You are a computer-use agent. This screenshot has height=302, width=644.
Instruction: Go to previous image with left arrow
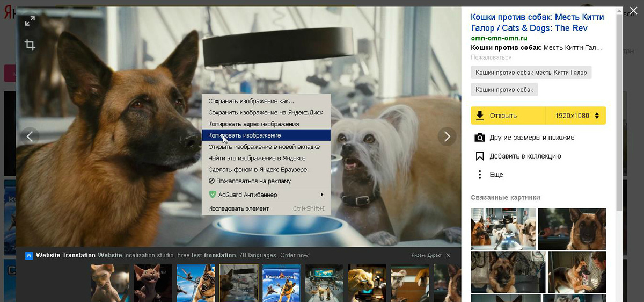30,136
